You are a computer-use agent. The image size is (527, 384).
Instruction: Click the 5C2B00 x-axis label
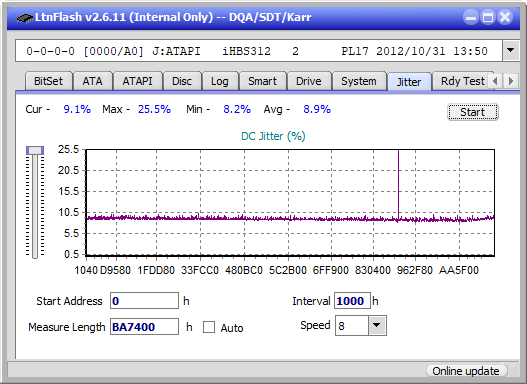[288, 270]
